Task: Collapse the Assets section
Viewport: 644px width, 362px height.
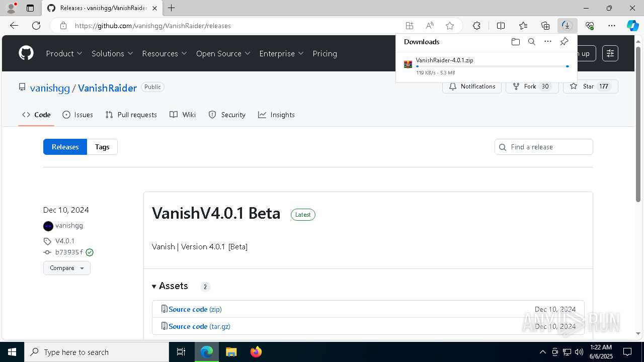Action: pyautogui.click(x=170, y=286)
